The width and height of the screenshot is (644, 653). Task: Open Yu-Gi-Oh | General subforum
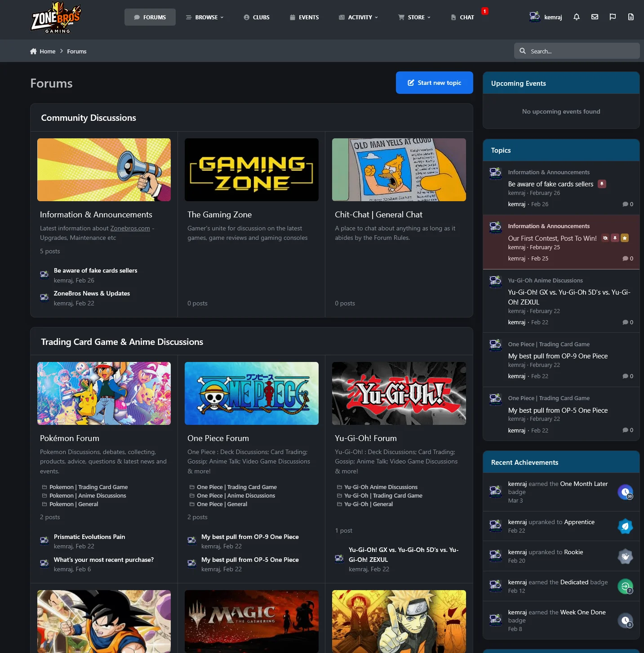point(369,504)
